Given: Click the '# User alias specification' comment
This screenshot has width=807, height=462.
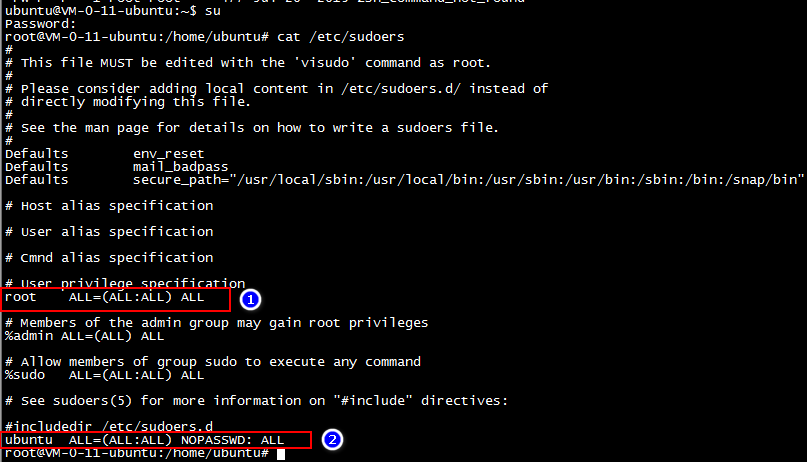Looking at the screenshot, I should 109,232.
